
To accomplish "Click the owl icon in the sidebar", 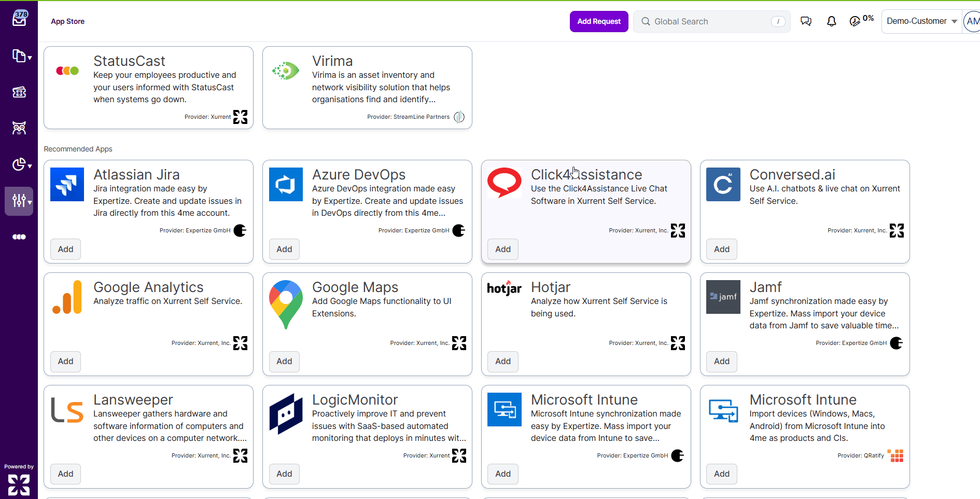I will coord(19,128).
